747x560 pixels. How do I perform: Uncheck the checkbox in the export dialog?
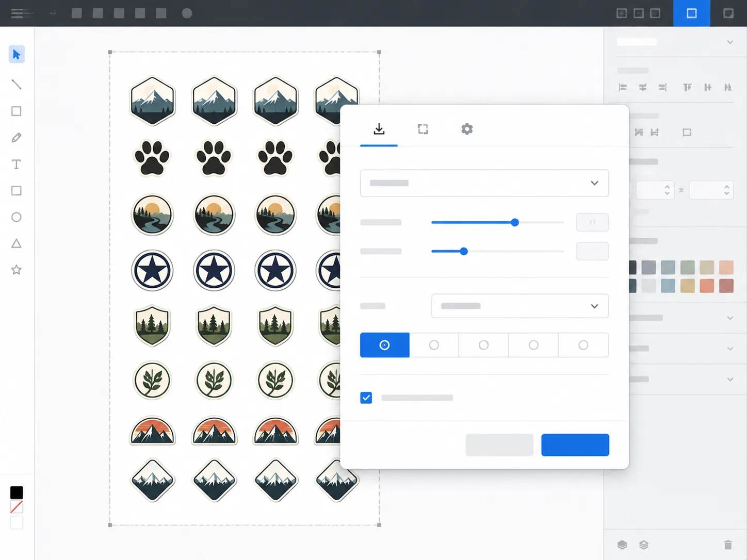tap(366, 398)
